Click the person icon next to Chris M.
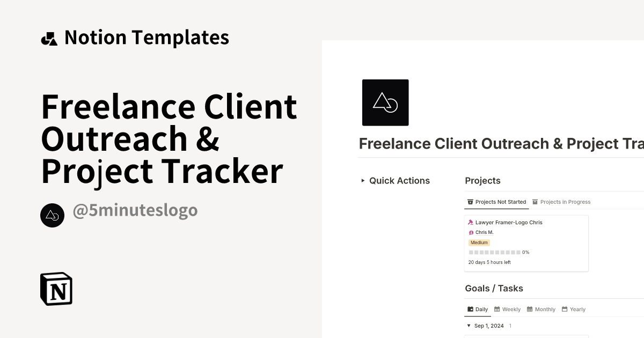 point(471,232)
